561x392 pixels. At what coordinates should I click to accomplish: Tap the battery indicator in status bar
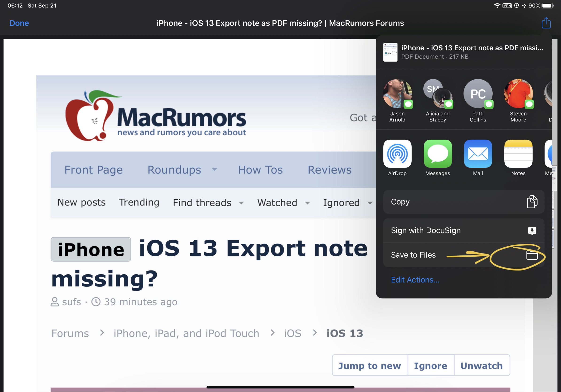coord(548,6)
